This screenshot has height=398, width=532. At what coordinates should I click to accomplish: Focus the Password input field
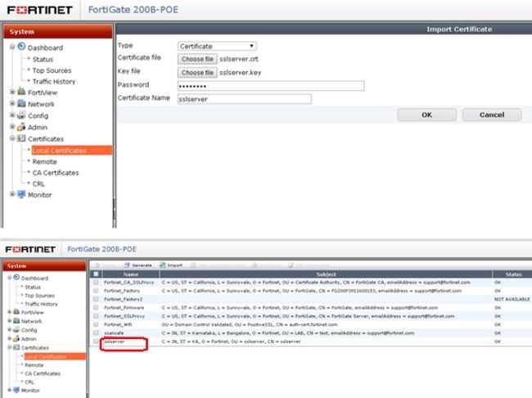point(271,86)
